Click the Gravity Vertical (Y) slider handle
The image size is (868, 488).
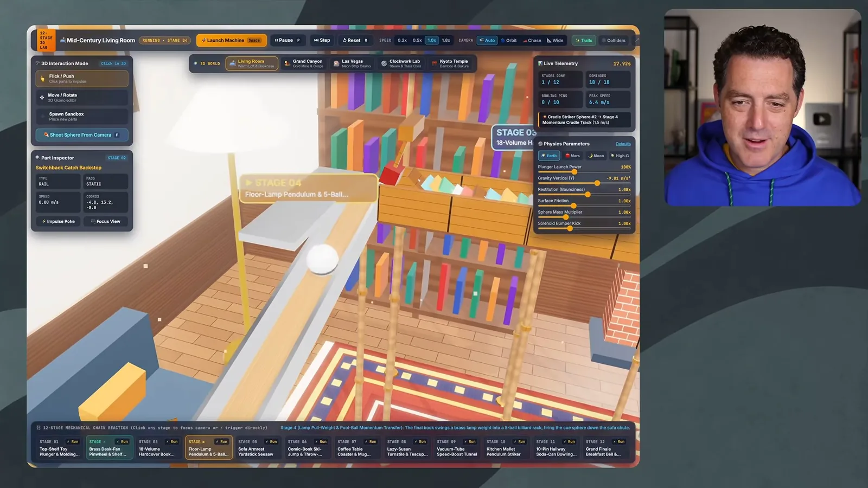597,183
